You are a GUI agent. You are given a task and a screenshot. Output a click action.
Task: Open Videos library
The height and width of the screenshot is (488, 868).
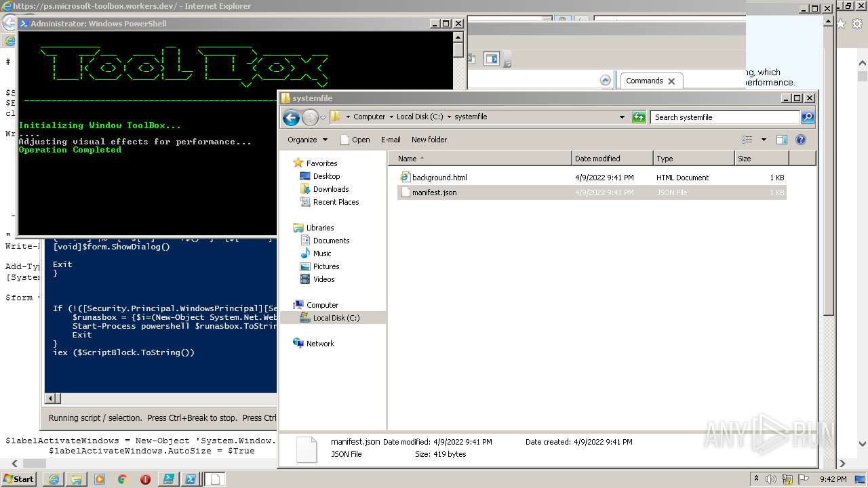point(323,279)
